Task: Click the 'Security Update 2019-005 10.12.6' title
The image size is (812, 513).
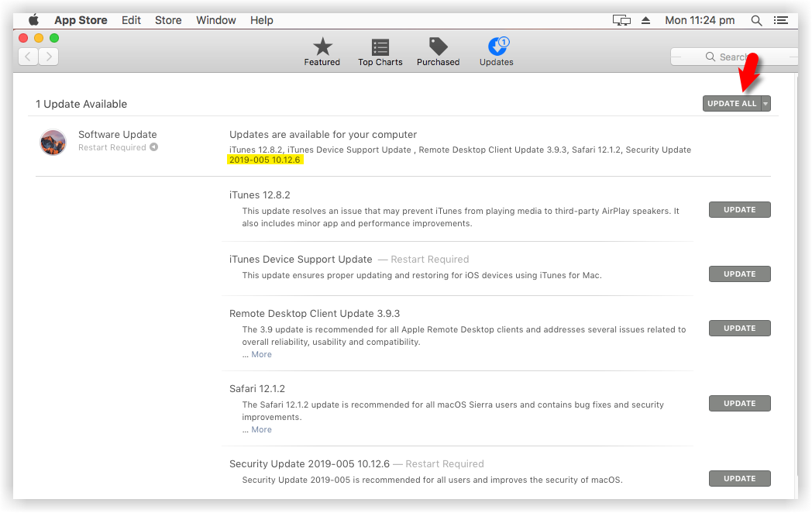Action: (310, 464)
